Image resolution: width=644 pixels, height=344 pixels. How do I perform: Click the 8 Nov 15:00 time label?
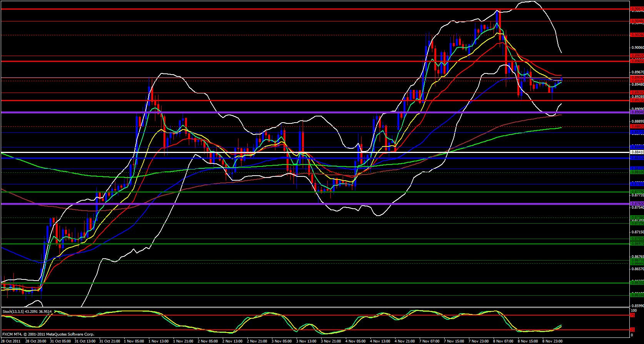click(x=528, y=341)
